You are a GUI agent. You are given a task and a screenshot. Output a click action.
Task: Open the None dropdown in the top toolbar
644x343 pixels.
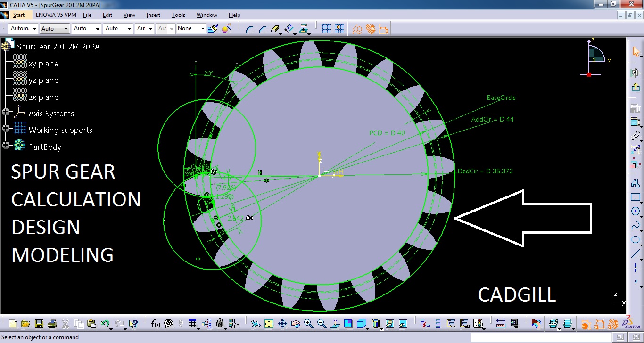tap(191, 28)
